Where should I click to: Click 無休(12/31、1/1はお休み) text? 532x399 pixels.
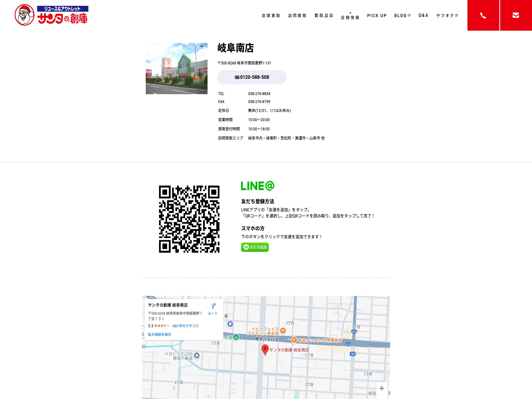point(269,111)
